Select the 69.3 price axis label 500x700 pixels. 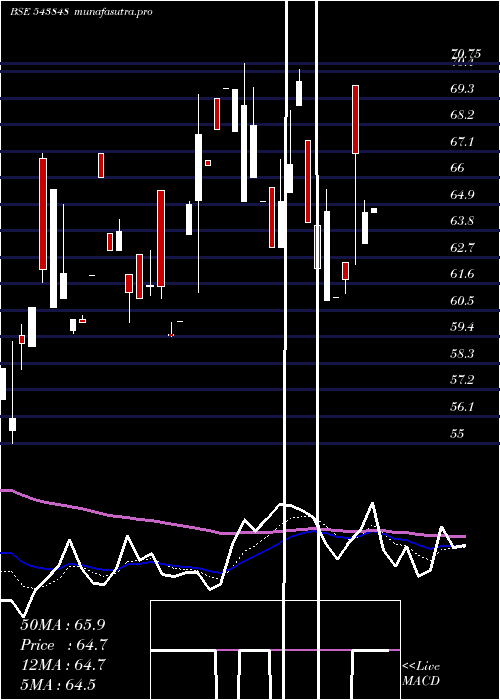462,88
